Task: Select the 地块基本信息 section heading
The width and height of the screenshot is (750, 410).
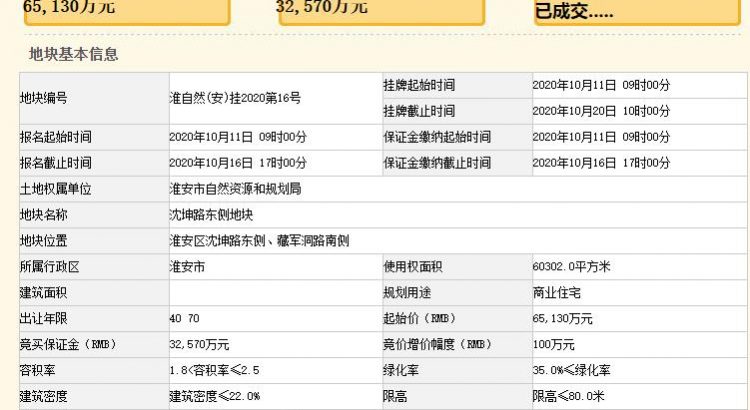Action: coord(73,53)
